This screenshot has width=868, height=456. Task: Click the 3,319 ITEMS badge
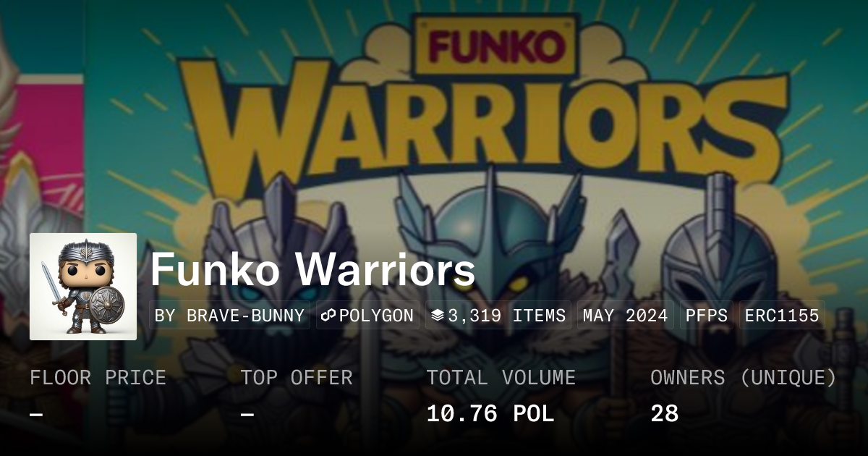498,316
